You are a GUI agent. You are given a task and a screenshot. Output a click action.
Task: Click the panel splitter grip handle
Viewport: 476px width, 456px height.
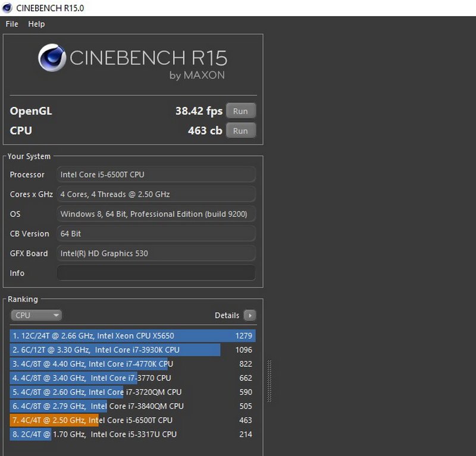269,380
